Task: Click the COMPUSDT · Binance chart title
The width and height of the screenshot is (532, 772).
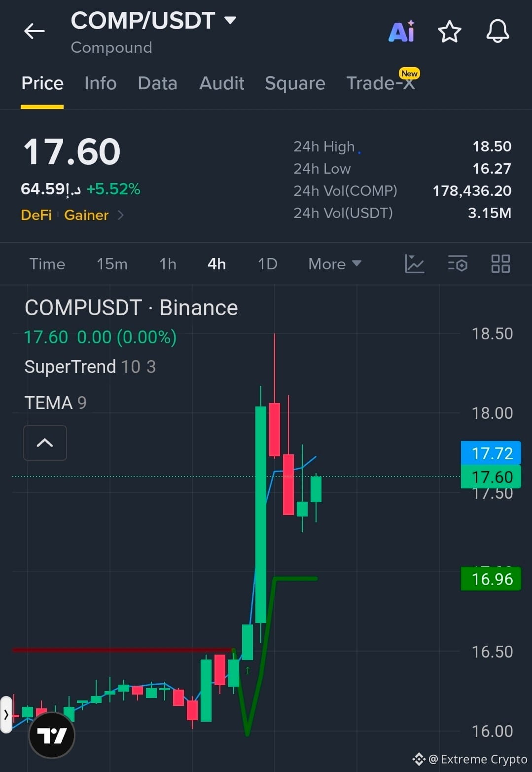Action: [131, 308]
